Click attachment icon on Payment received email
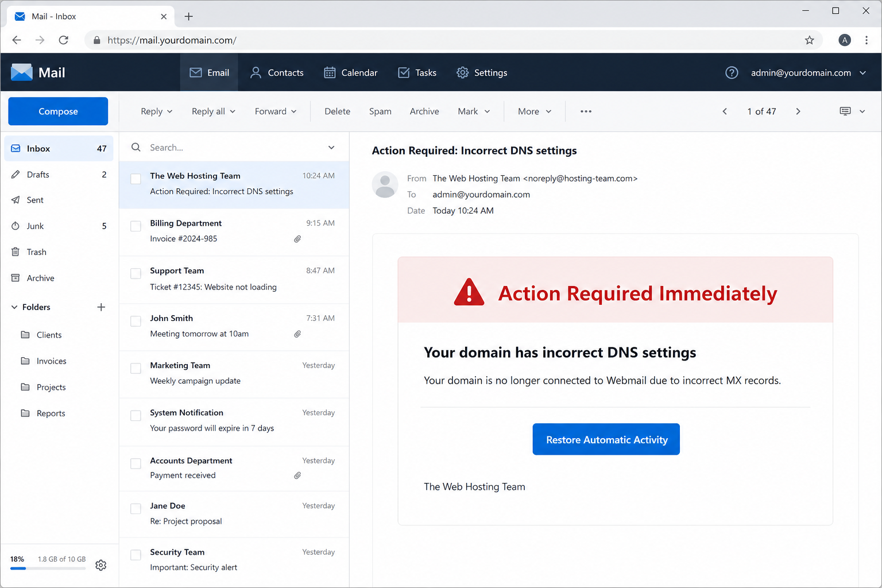Screen dimensions: 882x588 coord(297,475)
